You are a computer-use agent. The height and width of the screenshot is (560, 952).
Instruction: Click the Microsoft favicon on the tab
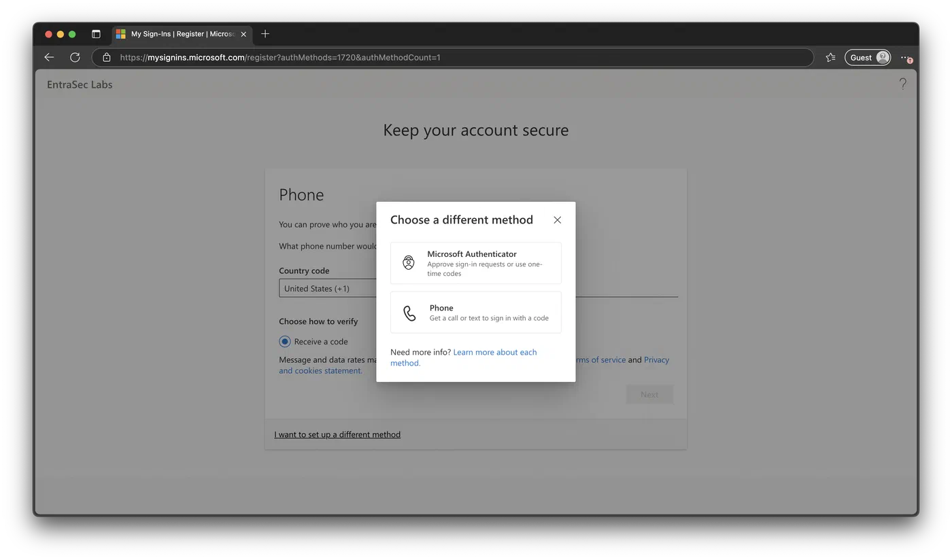(x=120, y=34)
